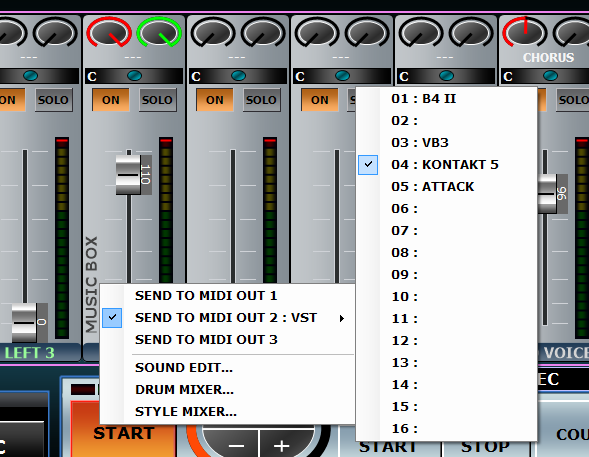This screenshot has width=589, height=457.
Task: Click pan indicator on CHORUS channel
Action: 550,76
